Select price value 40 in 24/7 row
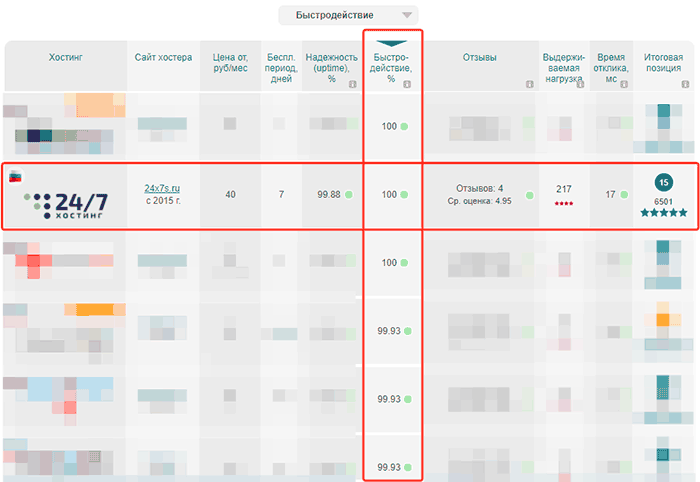 pyautogui.click(x=230, y=195)
